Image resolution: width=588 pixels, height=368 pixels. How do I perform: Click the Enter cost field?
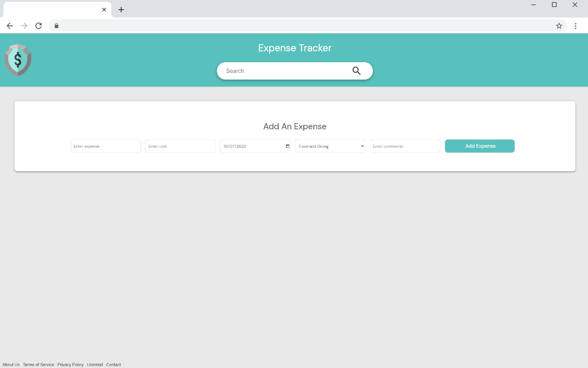point(180,146)
